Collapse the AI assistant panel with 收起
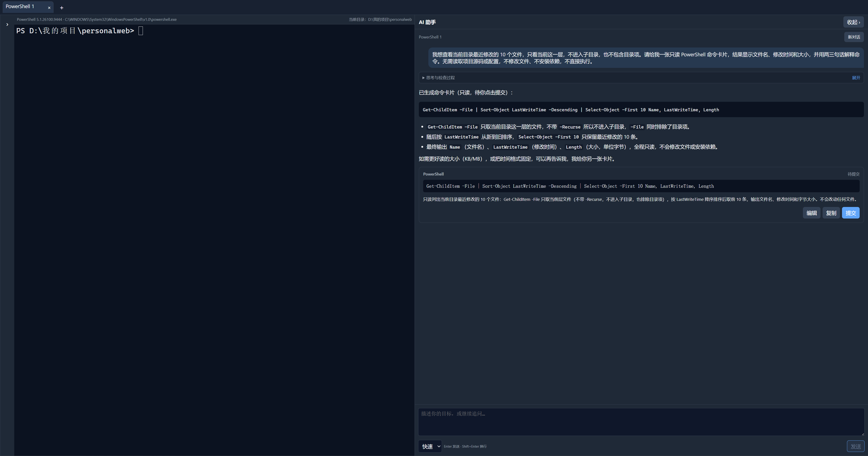 pyautogui.click(x=853, y=22)
